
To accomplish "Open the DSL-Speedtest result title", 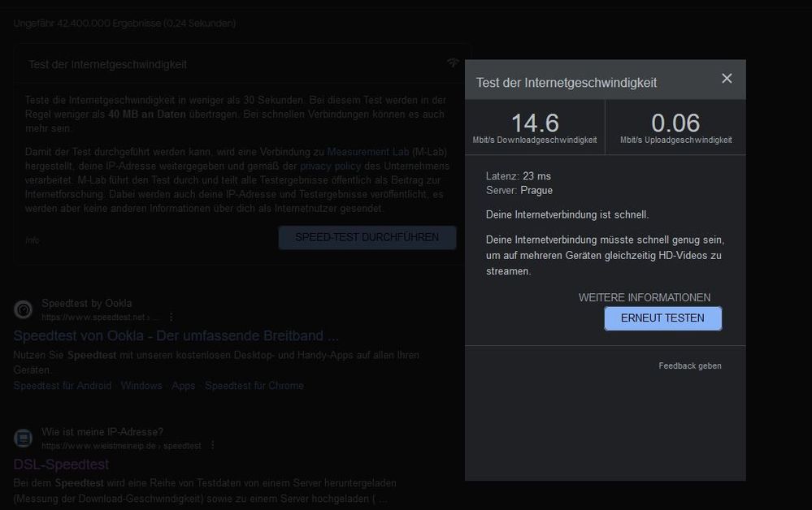I will point(61,465).
